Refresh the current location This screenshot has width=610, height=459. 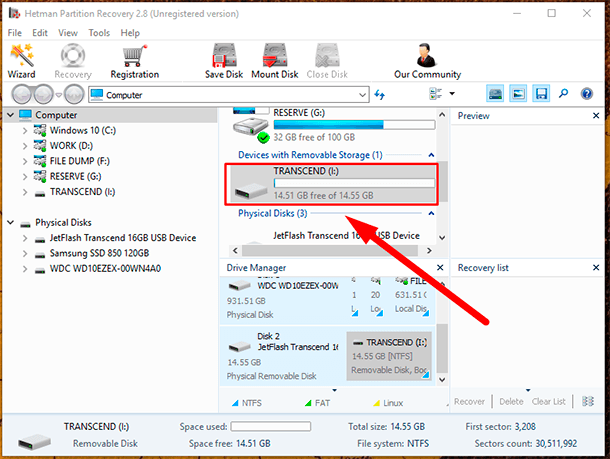click(380, 95)
